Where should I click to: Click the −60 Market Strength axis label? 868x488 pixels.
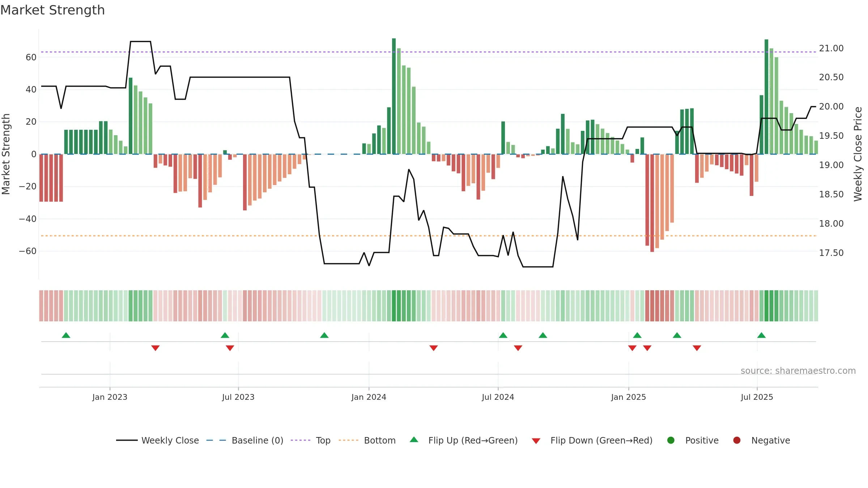point(27,251)
